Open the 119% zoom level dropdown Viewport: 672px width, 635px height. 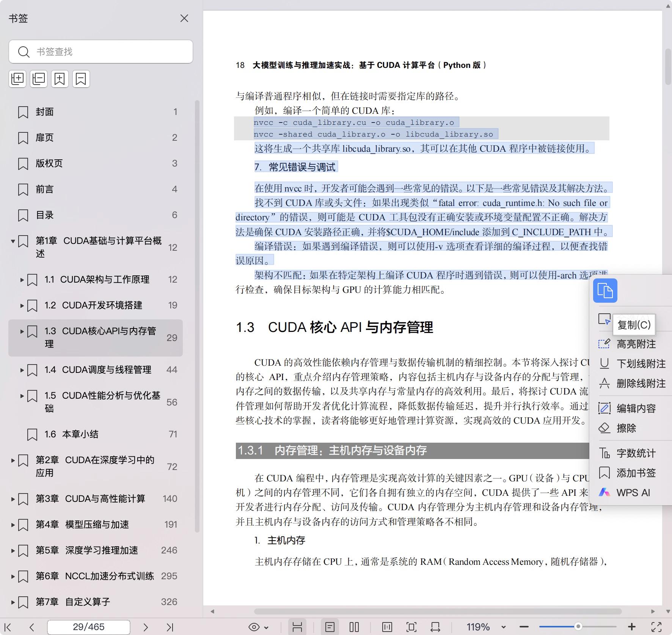(x=504, y=627)
